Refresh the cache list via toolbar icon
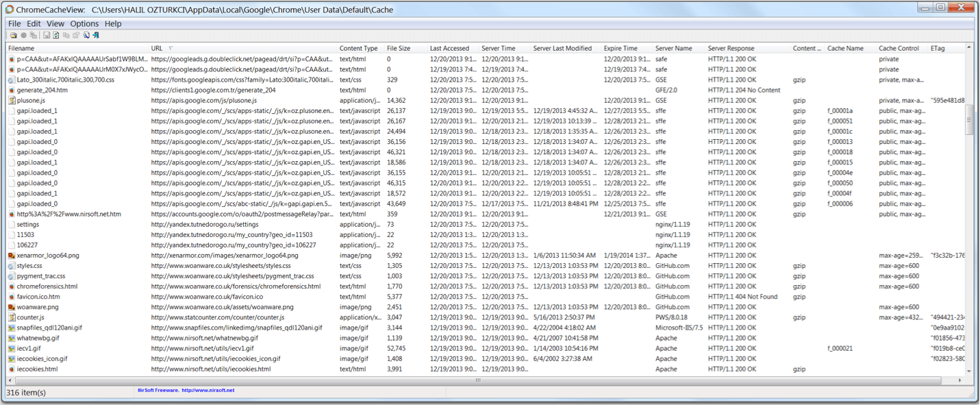This screenshot has width=980, height=405. point(55,35)
